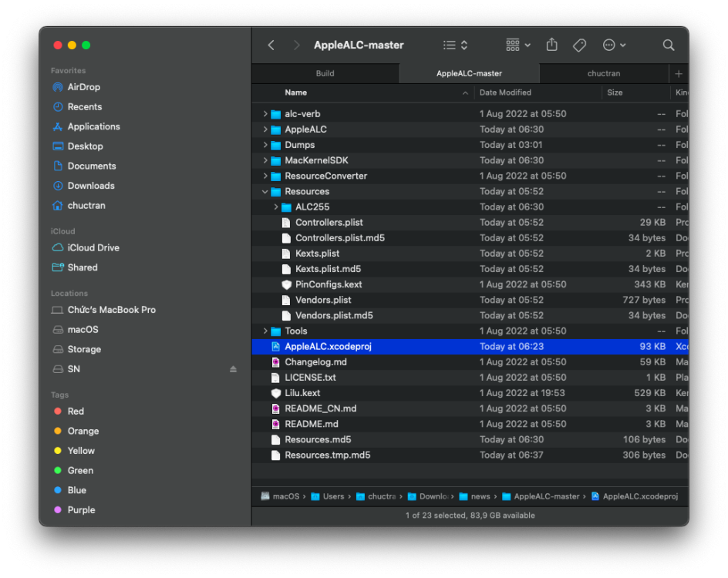Click the Share toolbar icon

tap(551, 45)
